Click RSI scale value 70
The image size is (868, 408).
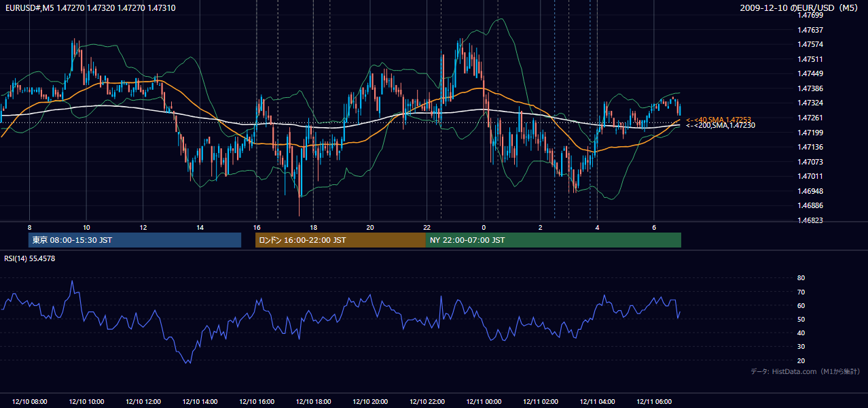tap(801, 292)
